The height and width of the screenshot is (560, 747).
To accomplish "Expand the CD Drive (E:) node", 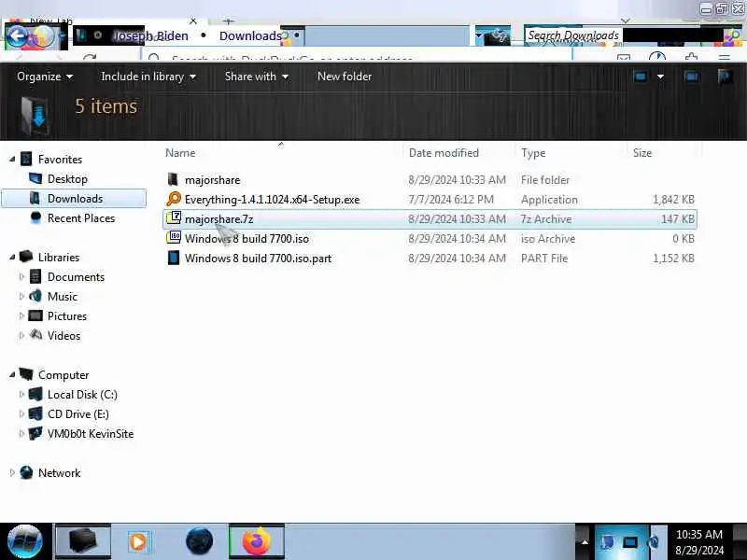I will click(x=21, y=413).
